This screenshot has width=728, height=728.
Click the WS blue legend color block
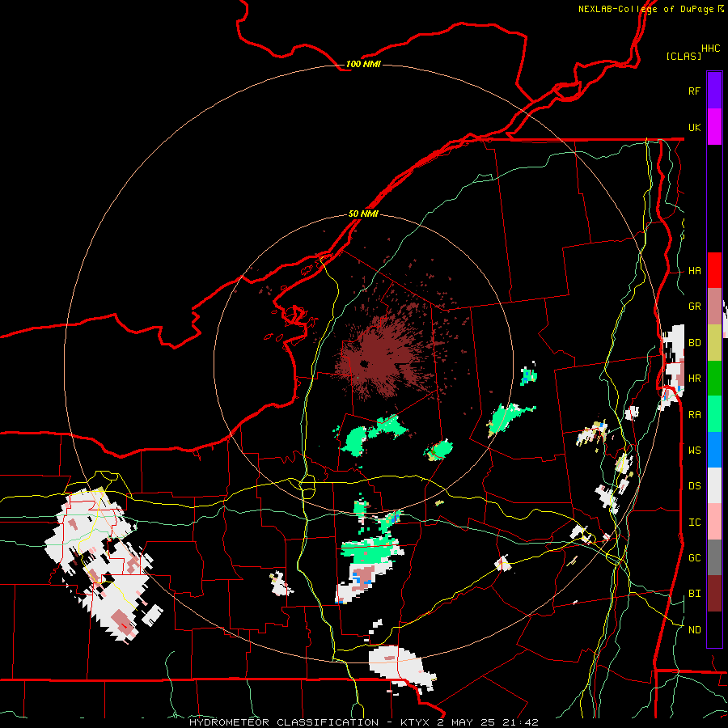tap(714, 450)
